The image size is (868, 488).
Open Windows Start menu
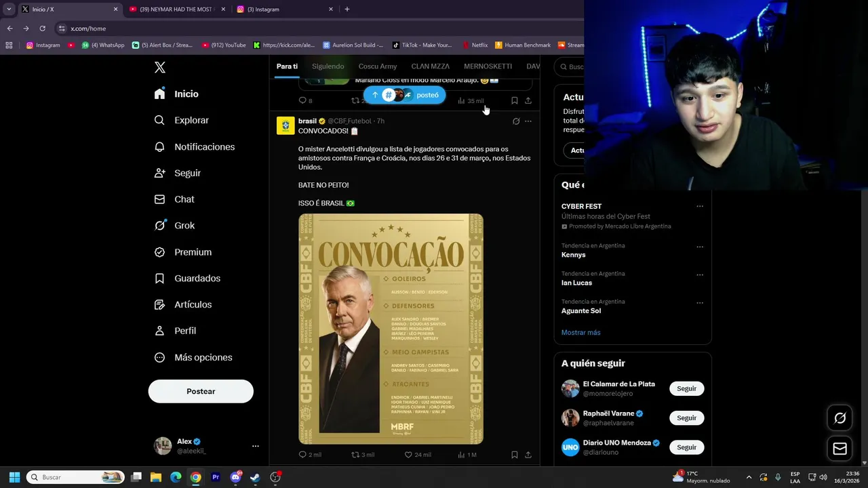pos(14,477)
